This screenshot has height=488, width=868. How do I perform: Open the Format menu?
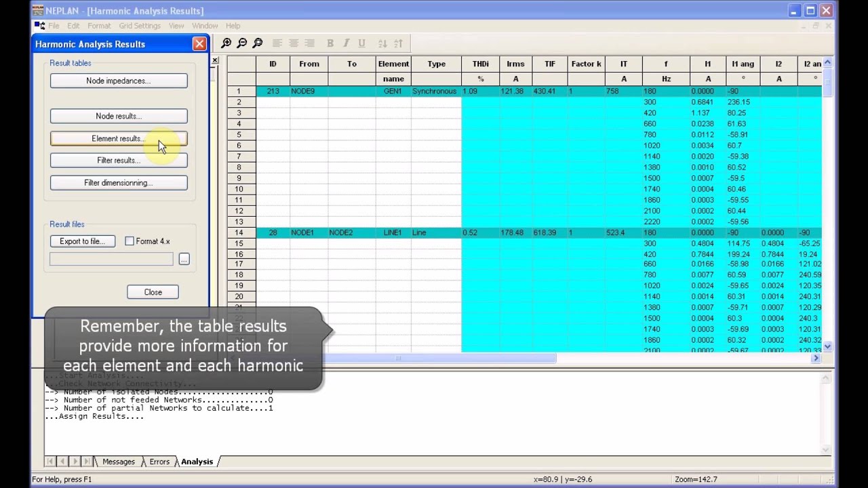pyautogui.click(x=99, y=26)
